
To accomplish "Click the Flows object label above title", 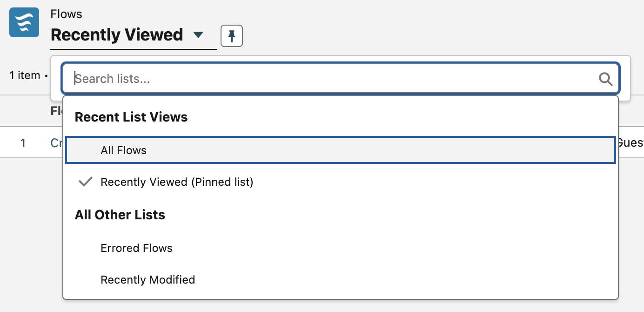I will coord(66,14).
